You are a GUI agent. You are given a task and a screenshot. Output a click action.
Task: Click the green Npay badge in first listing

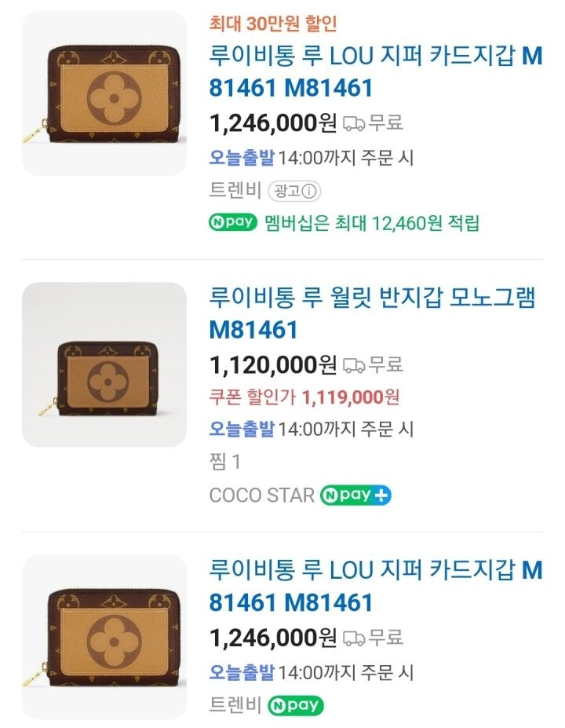point(232,222)
